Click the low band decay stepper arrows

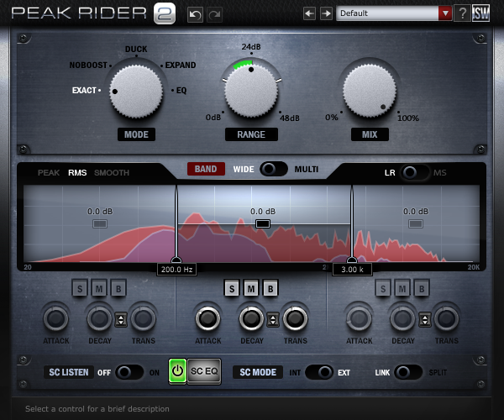tap(121, 320)
